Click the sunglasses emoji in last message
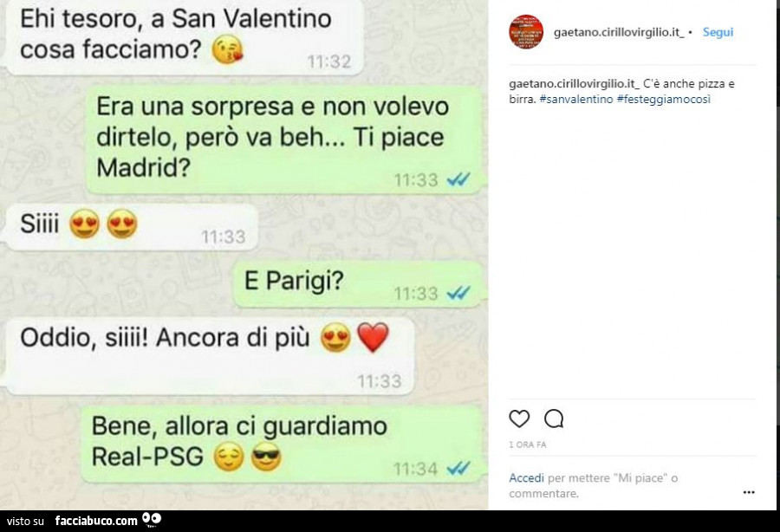This screenshot has height=532, width=780. tap(266, 457)
